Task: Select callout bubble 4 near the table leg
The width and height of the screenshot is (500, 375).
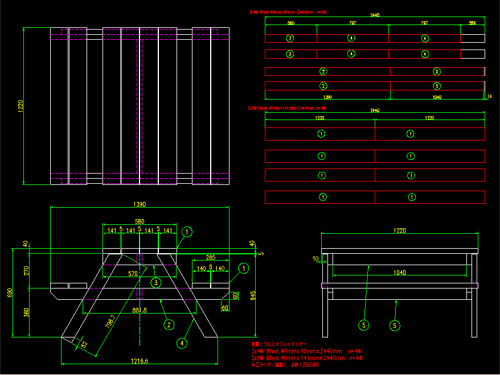Action: tap(182, 343)
